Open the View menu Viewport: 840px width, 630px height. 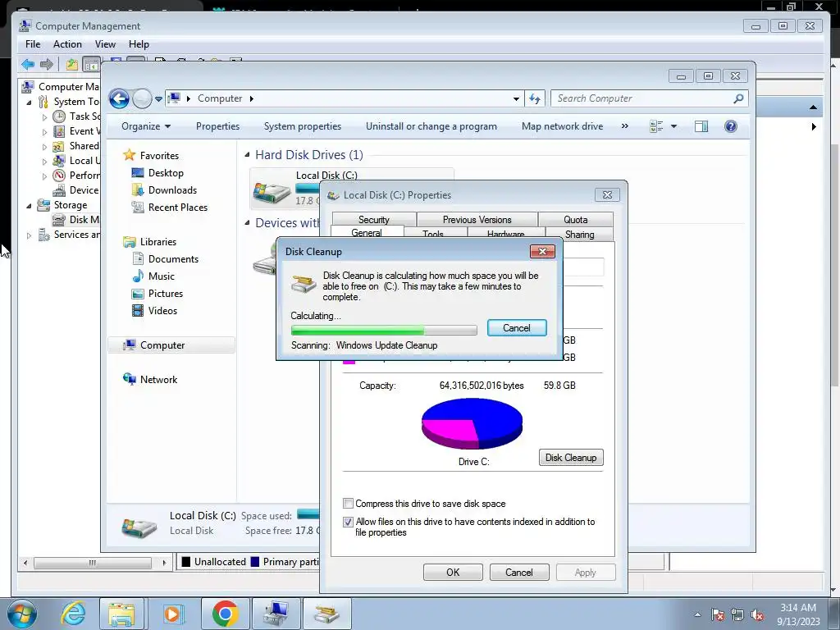click(105, 44)
